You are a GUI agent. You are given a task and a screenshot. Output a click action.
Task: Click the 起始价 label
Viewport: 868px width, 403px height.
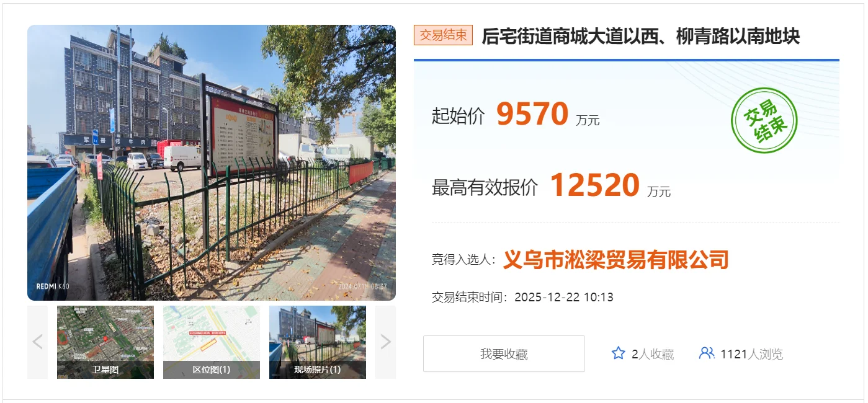(459, 116)
